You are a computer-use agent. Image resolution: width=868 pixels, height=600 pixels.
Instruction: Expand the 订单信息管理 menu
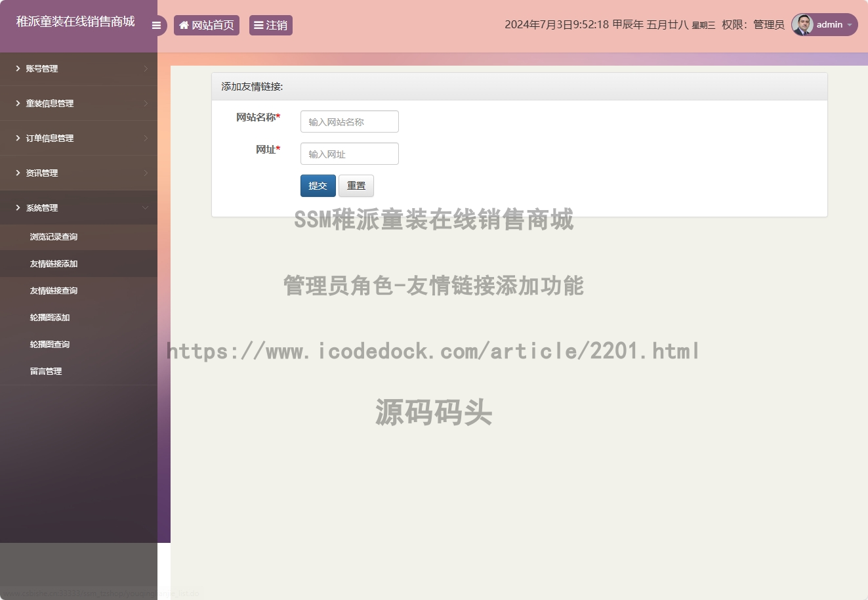coord(79,138)
